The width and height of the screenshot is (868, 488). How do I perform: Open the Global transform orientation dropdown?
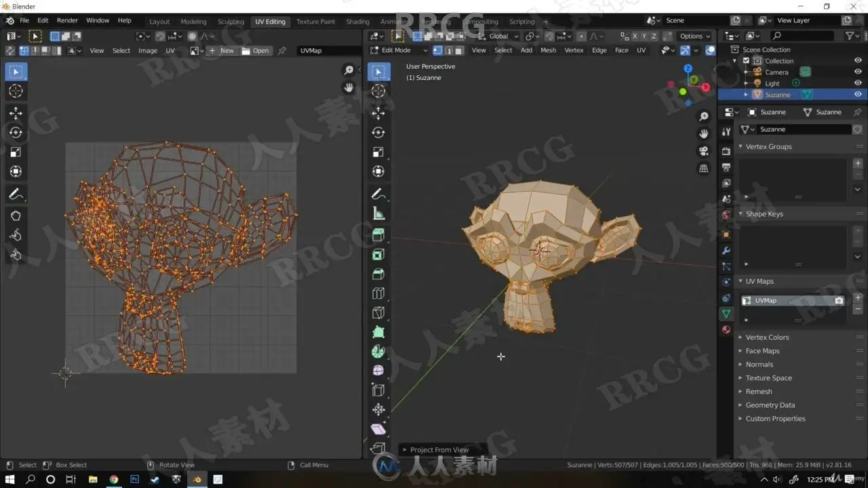pyautogui.click(x=498, y=36)
